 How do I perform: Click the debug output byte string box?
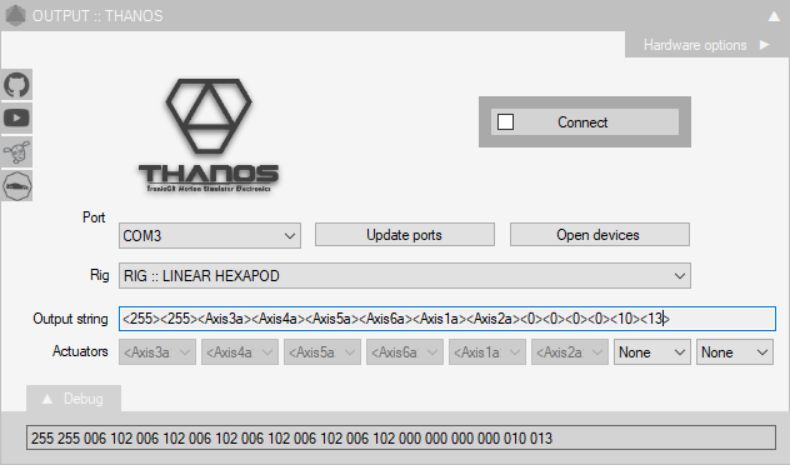pos(401,438)
